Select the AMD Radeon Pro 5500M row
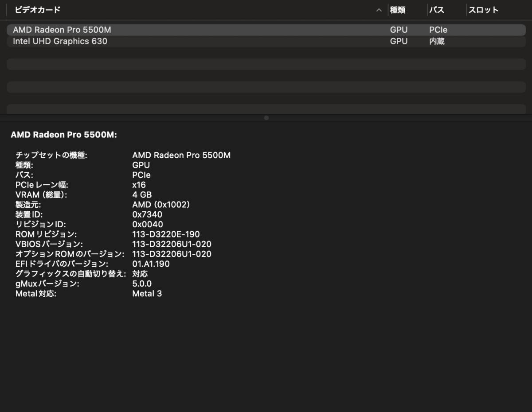 click(266, 30)
